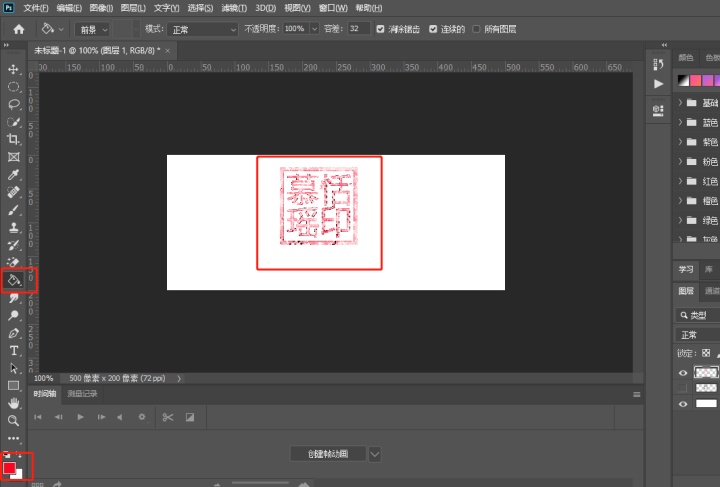
Task: Pick the purple swatch in swatches panel
Action: [x=708, y=81]
